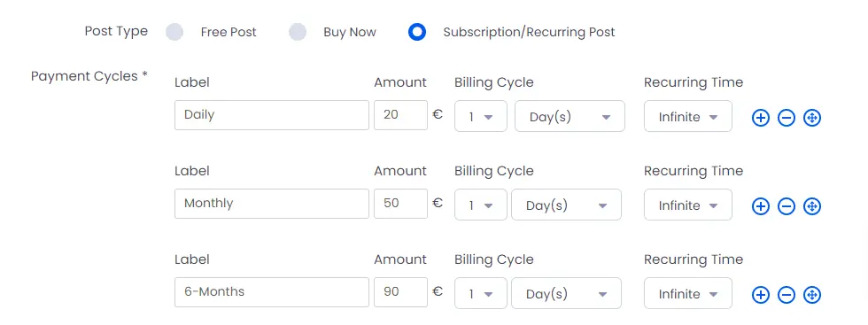Open the billing cycle number dropdown for Monthly
This screenshot has width=868, height=325.
click(480, 205)
